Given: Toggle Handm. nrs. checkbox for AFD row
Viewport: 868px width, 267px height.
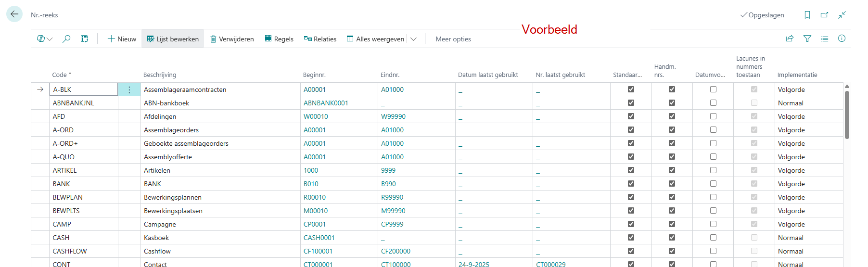Looking at the screenshot, I should (672, 116).
